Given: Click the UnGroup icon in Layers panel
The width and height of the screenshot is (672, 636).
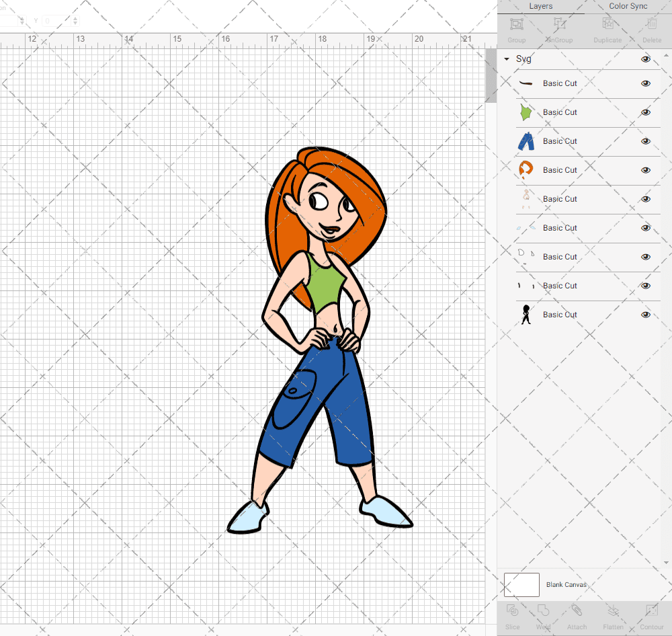Looking at the screenshot, I should (x=559, y=24).
